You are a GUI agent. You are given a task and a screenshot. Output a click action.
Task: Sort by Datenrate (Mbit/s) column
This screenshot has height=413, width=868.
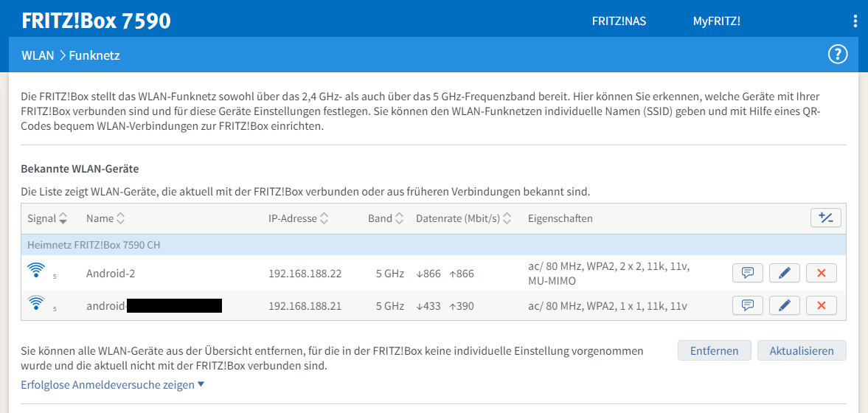464,219
